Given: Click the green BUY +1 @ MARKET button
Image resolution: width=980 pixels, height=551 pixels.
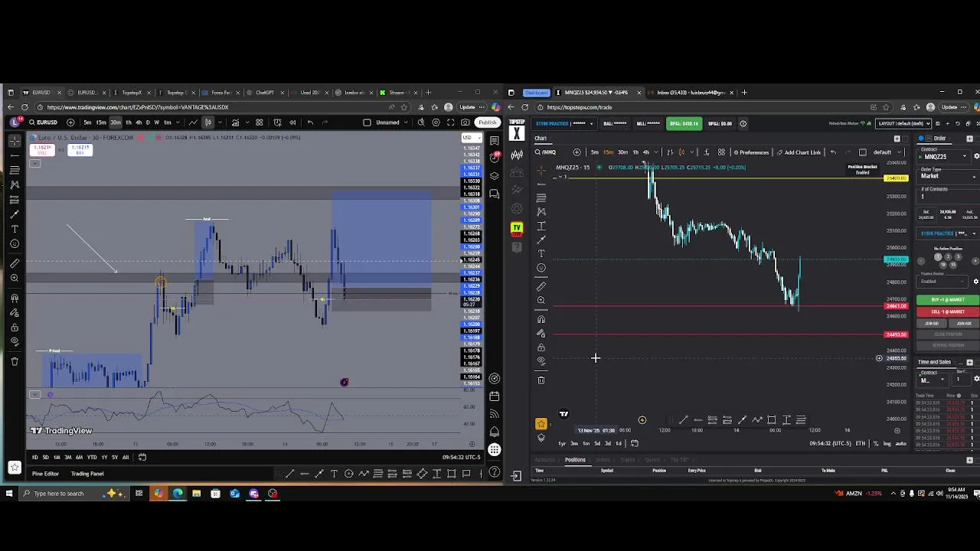Looking at the screenshot, I should coord(948,300).
